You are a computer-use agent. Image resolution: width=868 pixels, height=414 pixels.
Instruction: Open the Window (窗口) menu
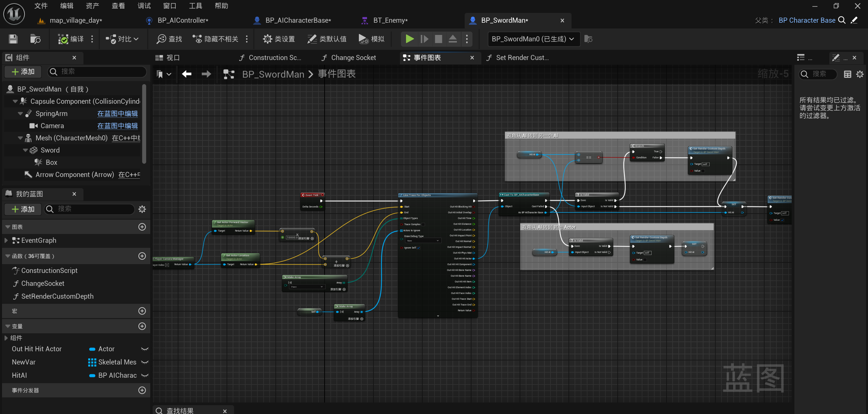point(170,6)
